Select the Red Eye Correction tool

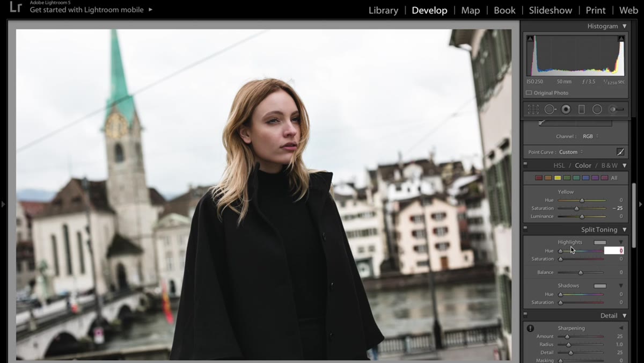(x=566, y=109)
